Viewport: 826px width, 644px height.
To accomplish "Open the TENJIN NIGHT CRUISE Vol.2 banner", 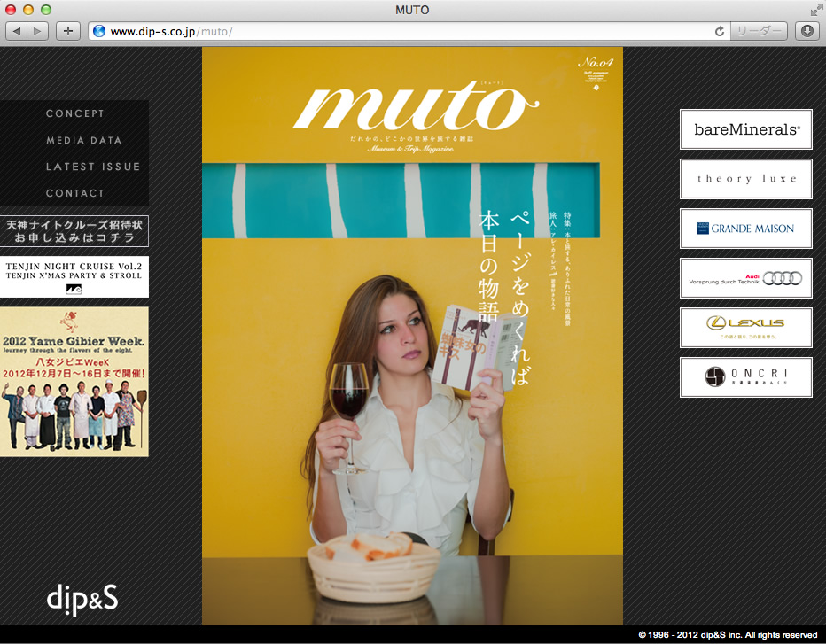I will [74, 277].
